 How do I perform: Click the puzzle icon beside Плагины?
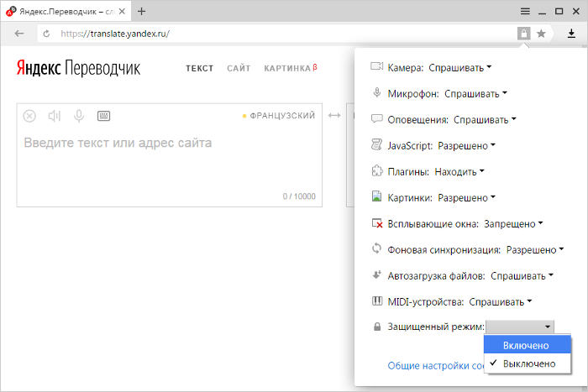(376, 170)
